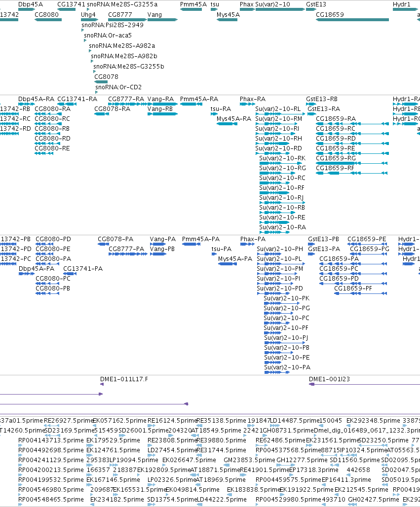Click the CG18659-RA transcript

tap(336, 119)
